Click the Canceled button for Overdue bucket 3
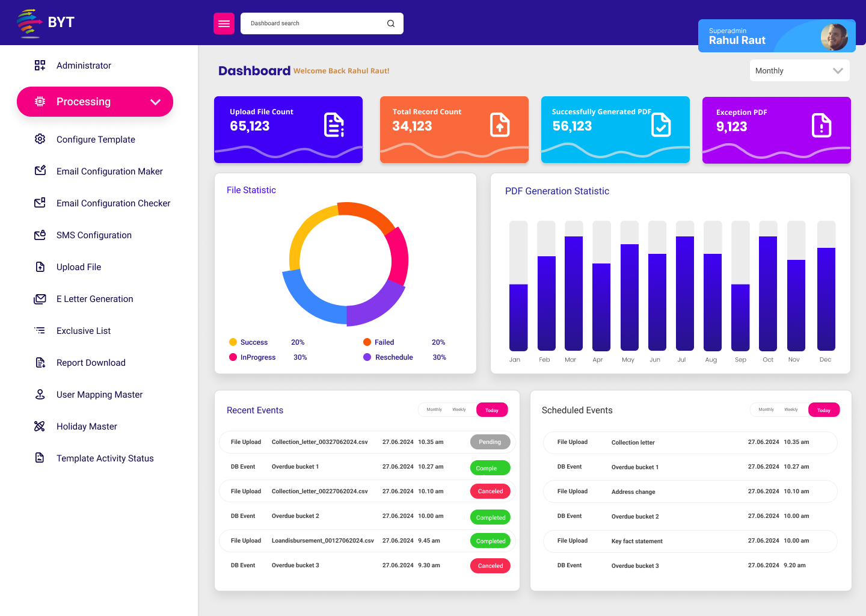 click(490, 566)
